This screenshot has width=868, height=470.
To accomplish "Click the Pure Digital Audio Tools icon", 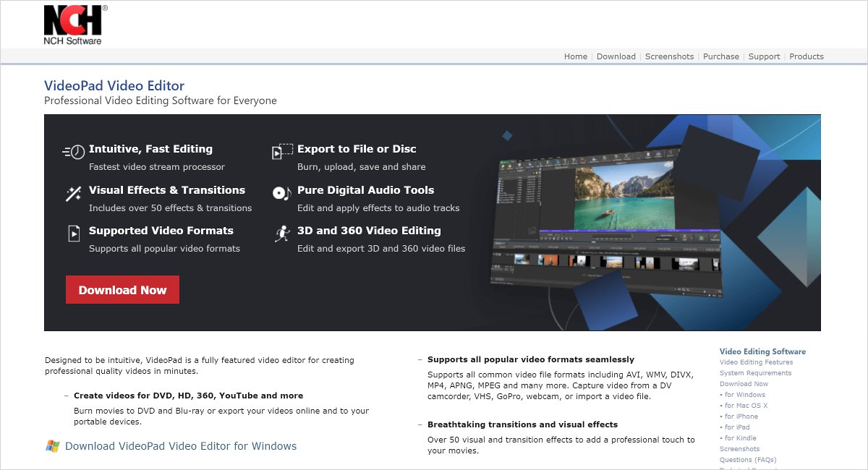I will point(282,193).
